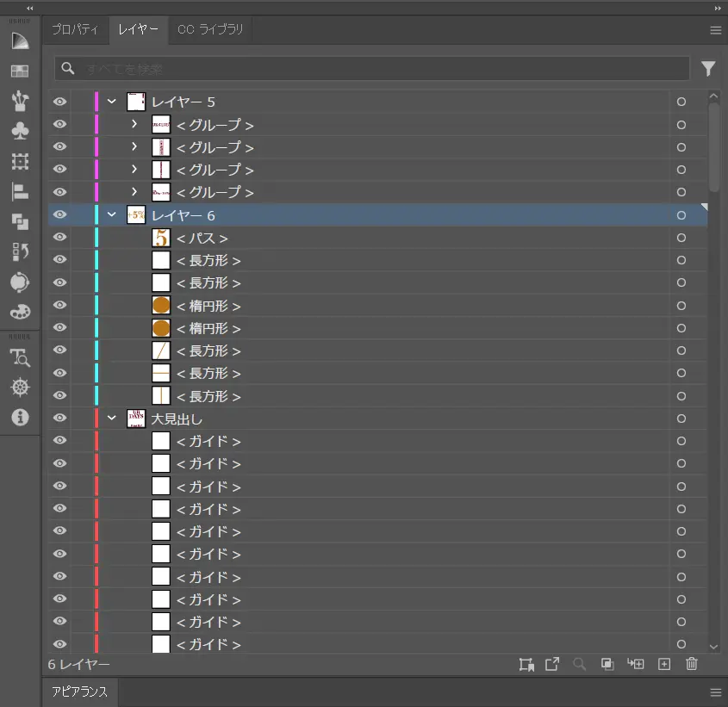Viewport: 728px width, 707px height.
Task: Open the Info panel icon
Action: coord(20,417)
